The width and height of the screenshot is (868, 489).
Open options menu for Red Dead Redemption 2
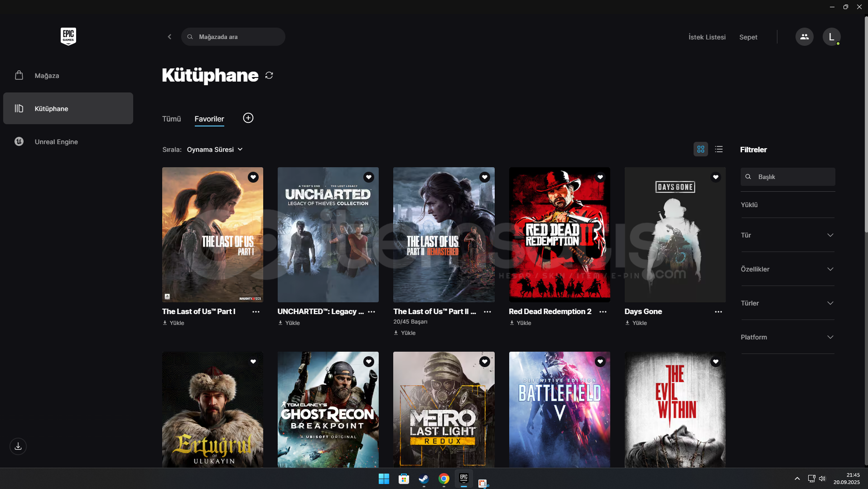tap(603, 312)
